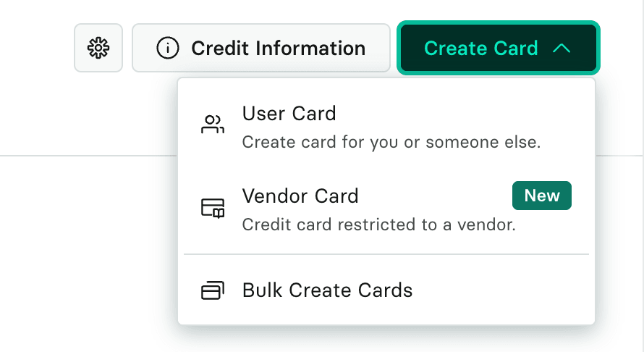Click the two-people User Card icon

213,125
